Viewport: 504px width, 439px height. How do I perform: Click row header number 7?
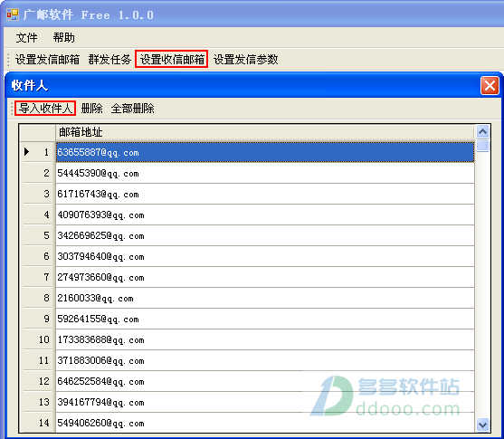[x=38, y=277]
